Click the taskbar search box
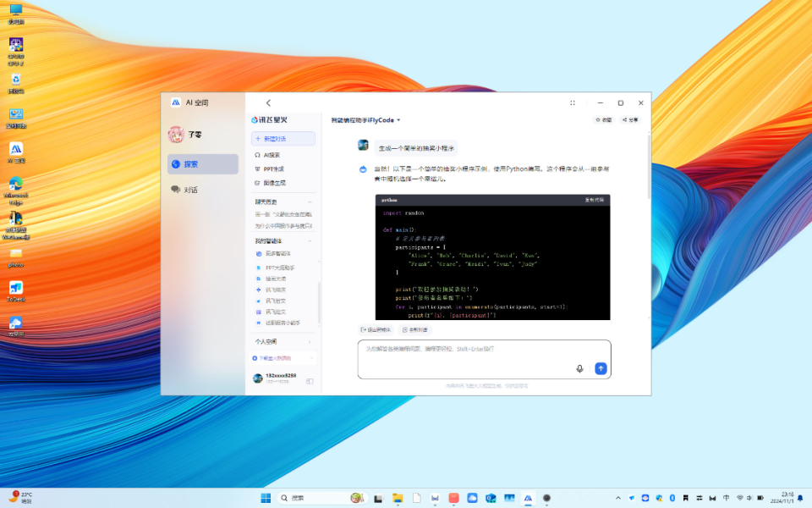 pyautogui.click(x=322, y=498)
